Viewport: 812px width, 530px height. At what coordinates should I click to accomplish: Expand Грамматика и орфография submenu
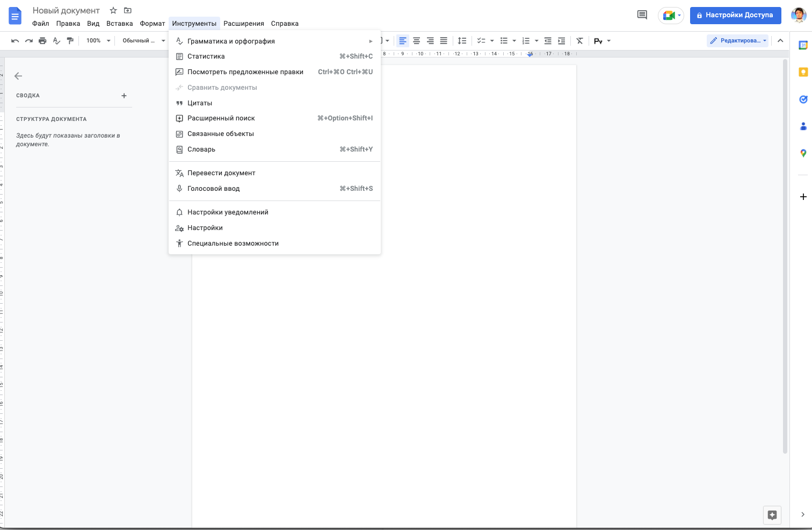coord(274,41)
